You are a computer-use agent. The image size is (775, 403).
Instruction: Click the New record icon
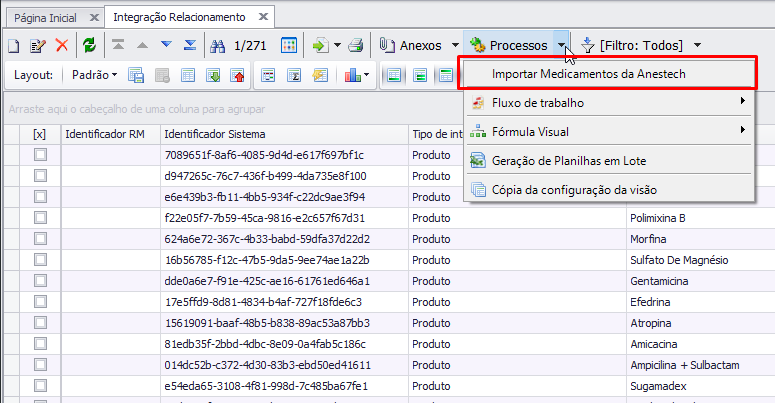click(x=14, y=46)
